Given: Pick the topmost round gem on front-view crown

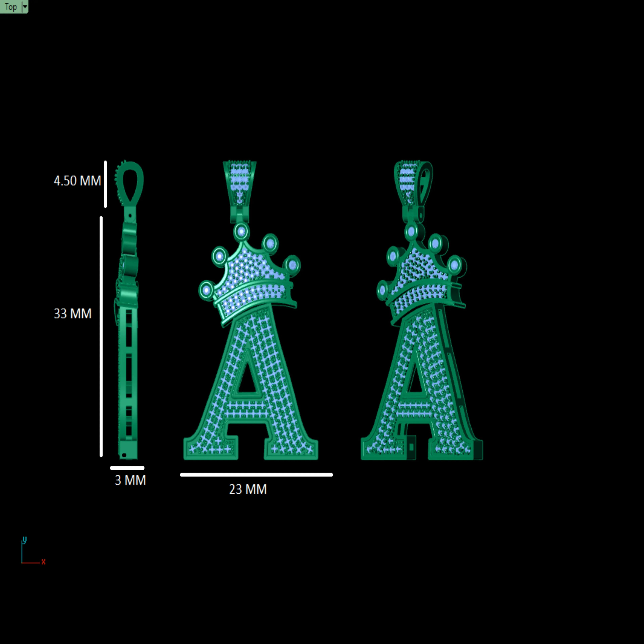Looking at the screenshot, I should [242, 231].
